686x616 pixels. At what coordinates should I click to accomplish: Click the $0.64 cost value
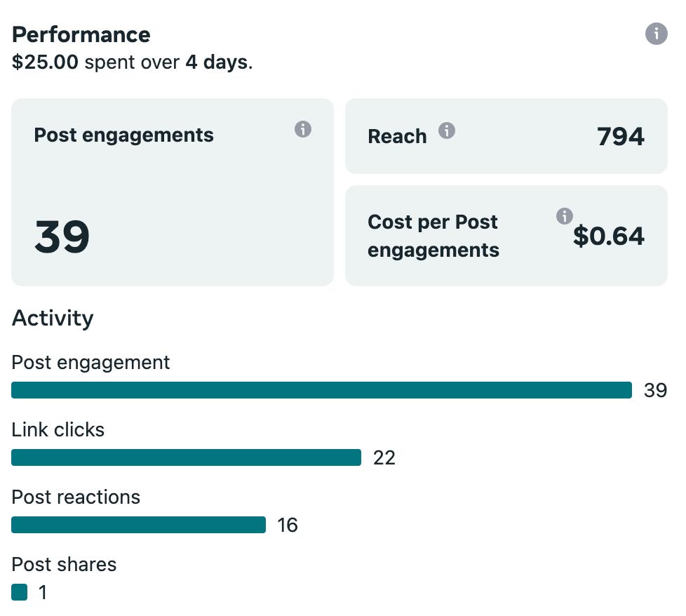608,236
